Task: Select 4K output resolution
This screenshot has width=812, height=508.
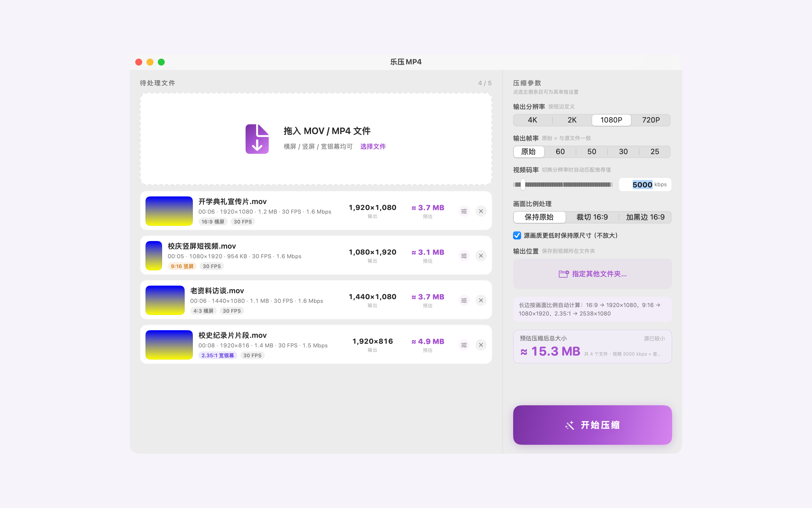Action: (533, 120)
